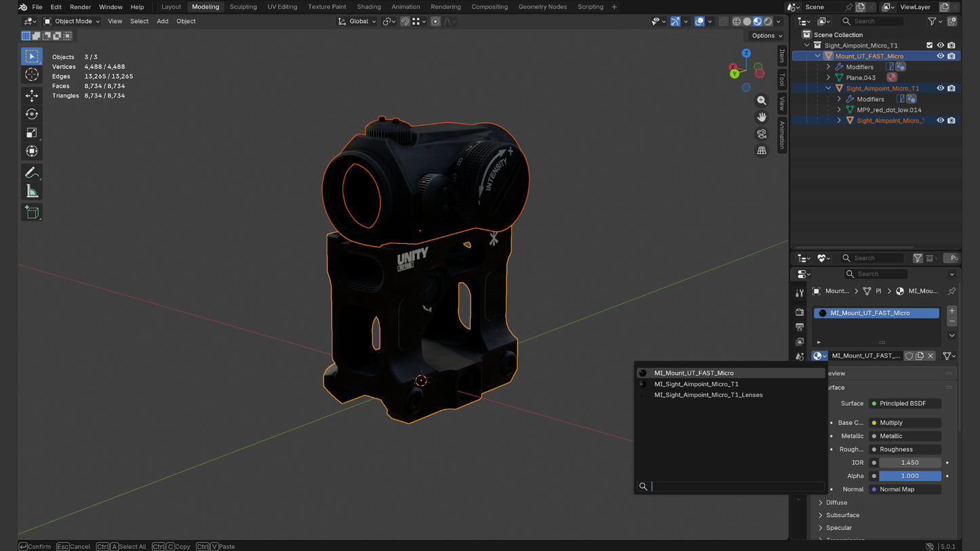
Task: Expand the Plane.043 mesh data row
Action: pyautogui.click(x=828, y=77)
